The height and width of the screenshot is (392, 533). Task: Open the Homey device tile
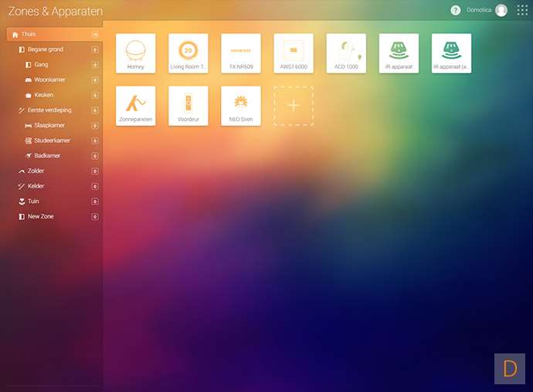point(135,53)
